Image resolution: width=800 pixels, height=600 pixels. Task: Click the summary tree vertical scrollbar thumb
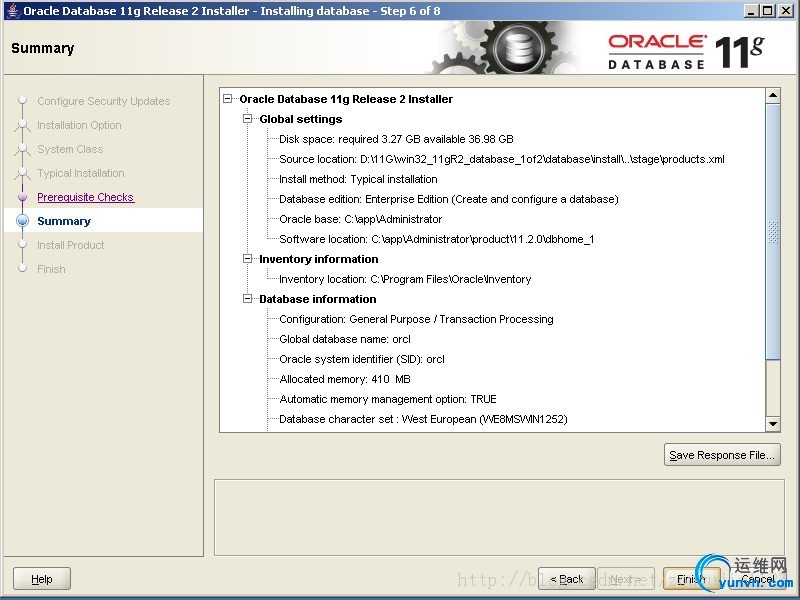click(773, 232)
